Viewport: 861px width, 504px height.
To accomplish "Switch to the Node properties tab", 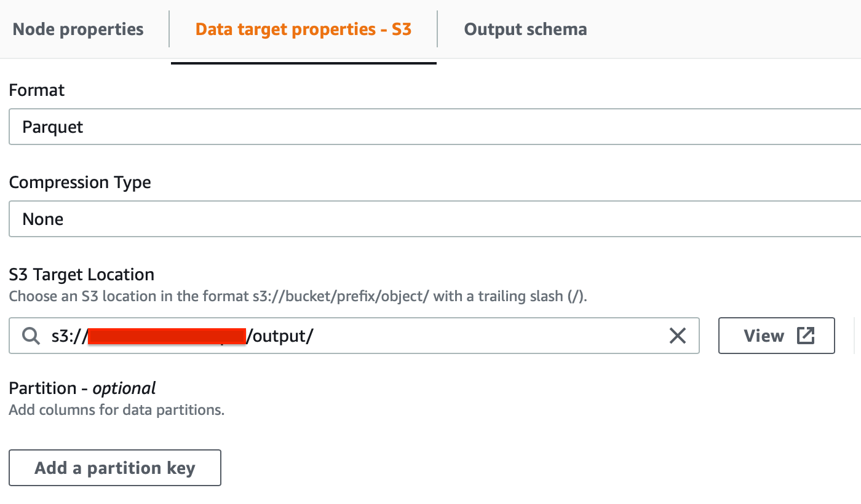I will point(78,30).
